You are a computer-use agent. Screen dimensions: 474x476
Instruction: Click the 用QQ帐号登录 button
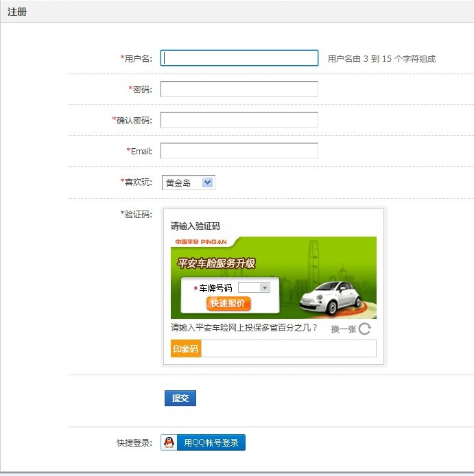(203, 442)
